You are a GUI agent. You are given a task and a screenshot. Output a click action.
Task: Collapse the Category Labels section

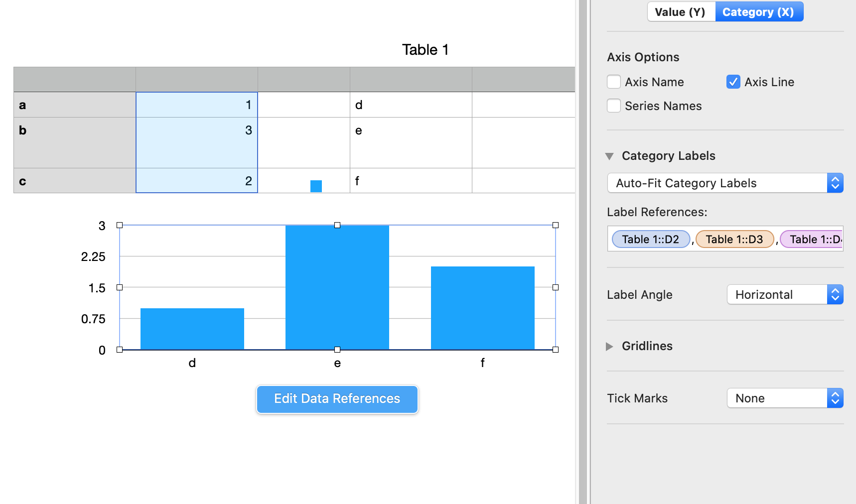(x=609, y=156)
